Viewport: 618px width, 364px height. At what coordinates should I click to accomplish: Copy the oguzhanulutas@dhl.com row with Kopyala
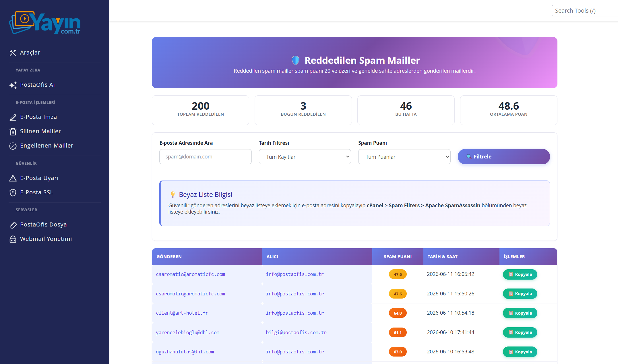point(520,352)
